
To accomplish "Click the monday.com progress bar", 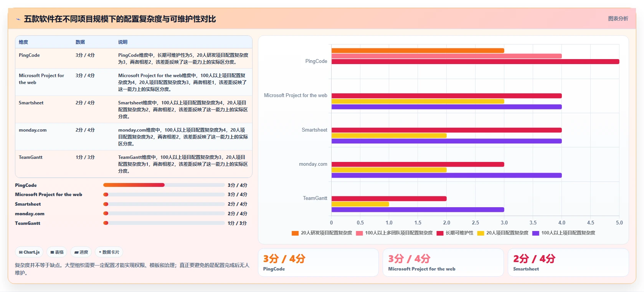I will click(164, 213).
